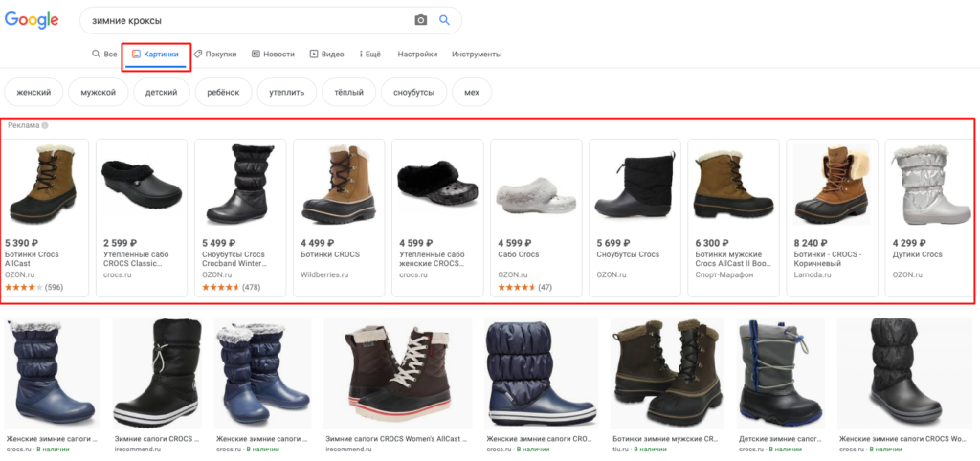Open the Видео tab
Image resolution: width=980 pixels, height=461 pixels.
click(x=326, y=55)
